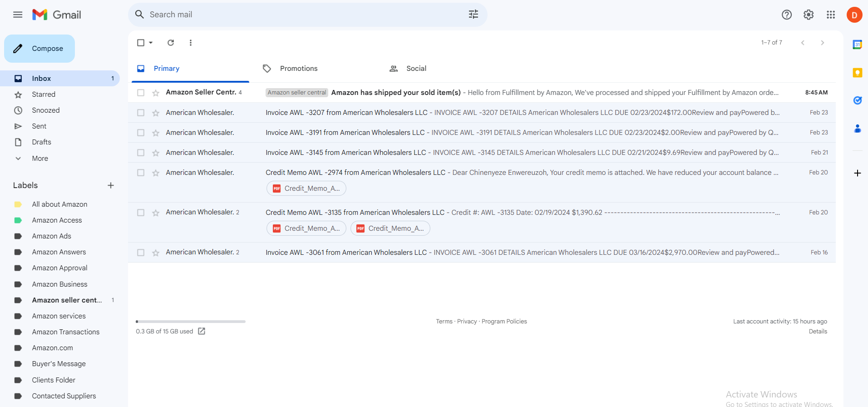Star the Credit Memo AWL -3135 email
Image resolution: width=868 pixels, height=407 pixels.
[156, 213]
